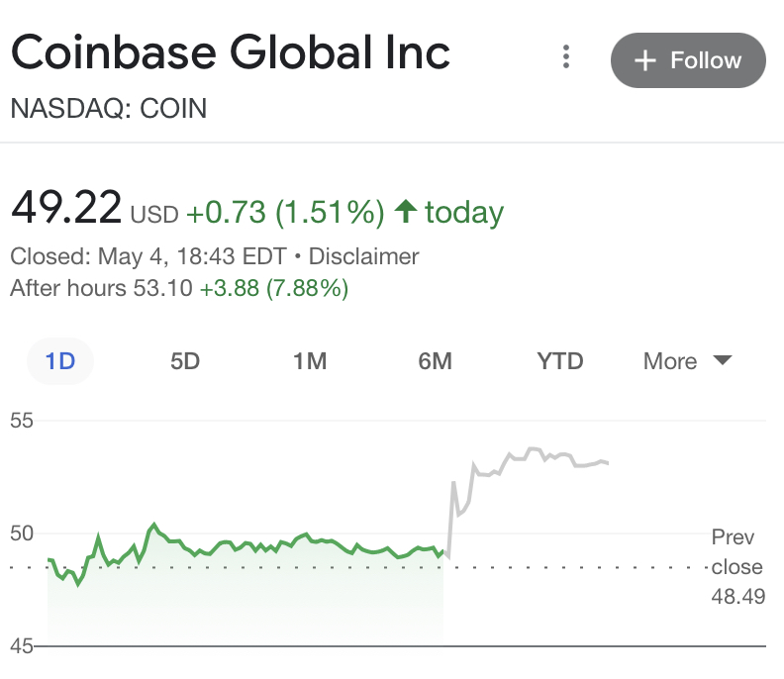The height and width of the screenshot is (679, 784).
Task: Show the 1M price chart
Action: click(x=310, y=361)
